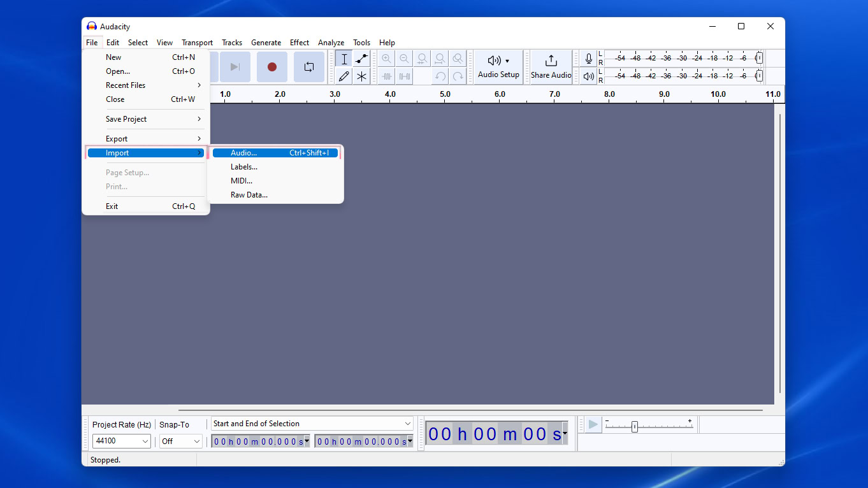Click the speaker playback meter icon
Screen dimensions: 868x488
coord(588,76)
